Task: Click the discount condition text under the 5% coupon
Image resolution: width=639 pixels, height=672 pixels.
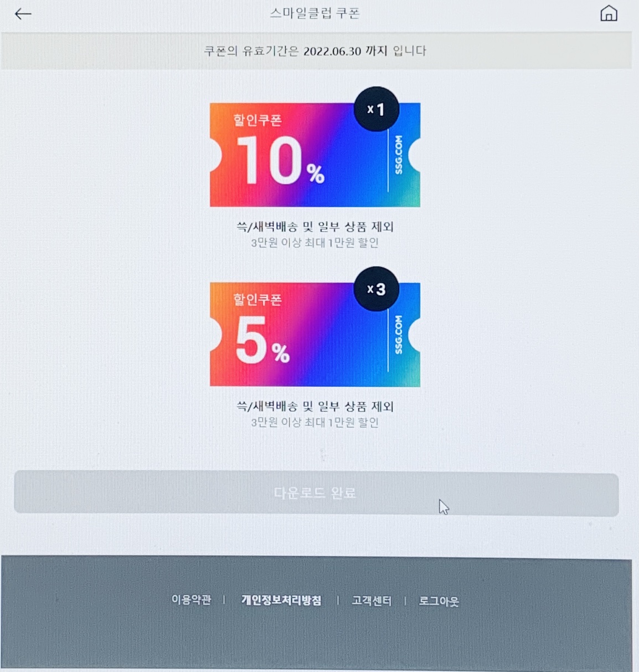Action: 315,422
